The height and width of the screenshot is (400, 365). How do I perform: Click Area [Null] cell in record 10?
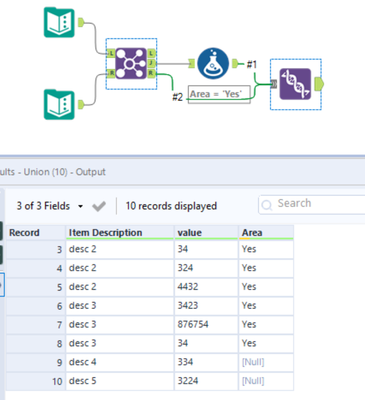(x=266, y=381)
